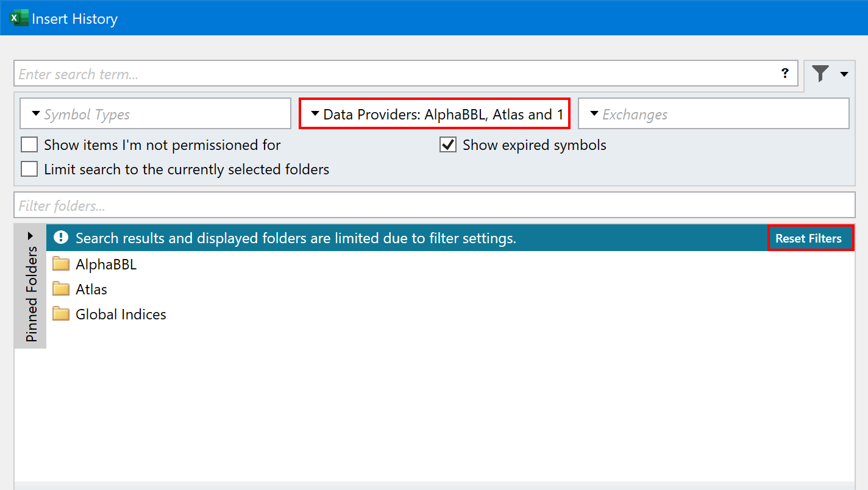Click the info icon in the filter banner
Viewport: 868px width, 490px height.
point(61,238)
